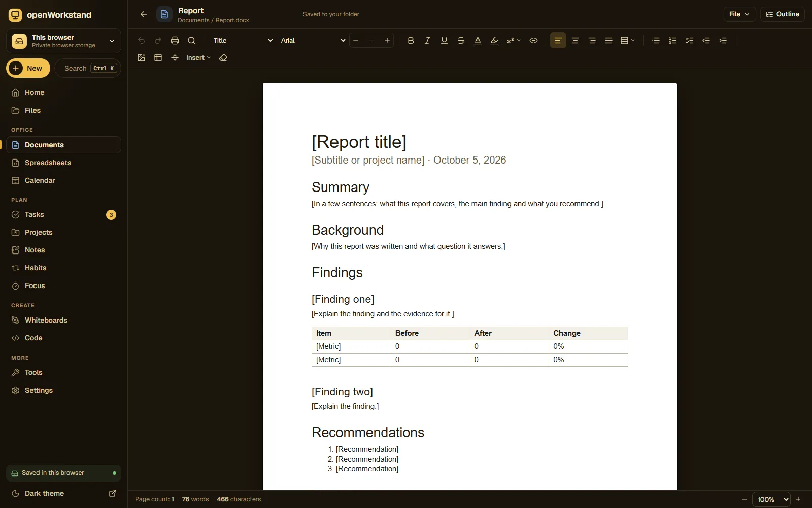This screenshot has height=508, width=812.
Task: Open the highlight color picker
Action: click(494, 41)
